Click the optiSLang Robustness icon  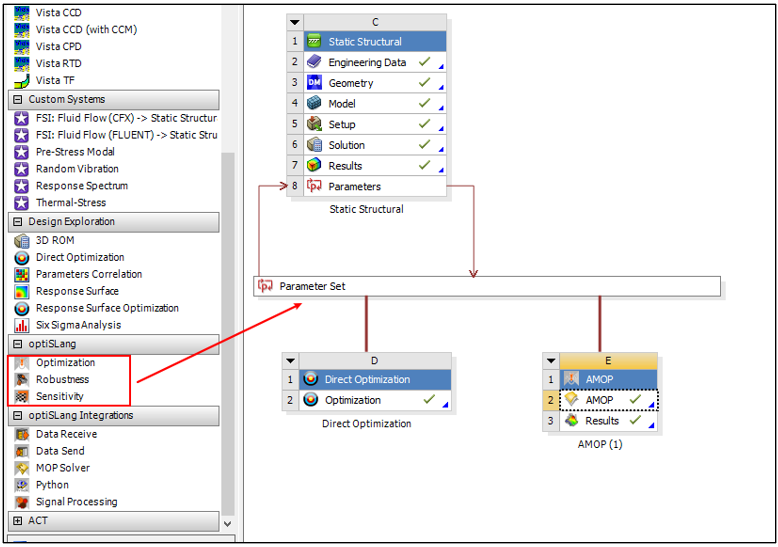coord(21,380)
